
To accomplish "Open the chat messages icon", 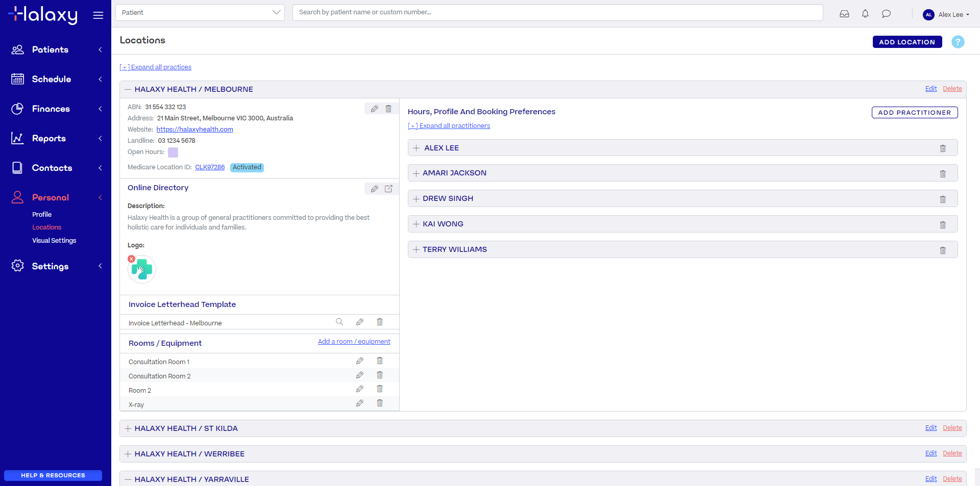I will (x=886, y=14).
